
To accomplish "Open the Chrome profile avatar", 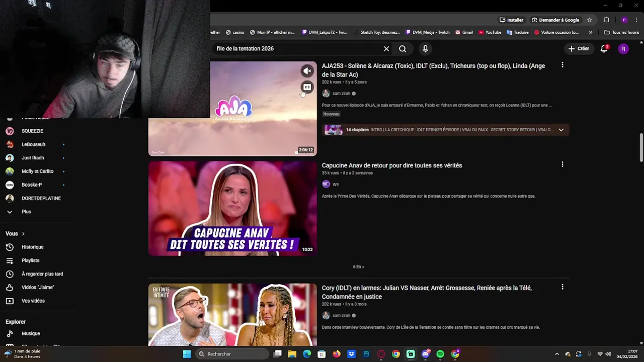I will (x=624, y=20).
